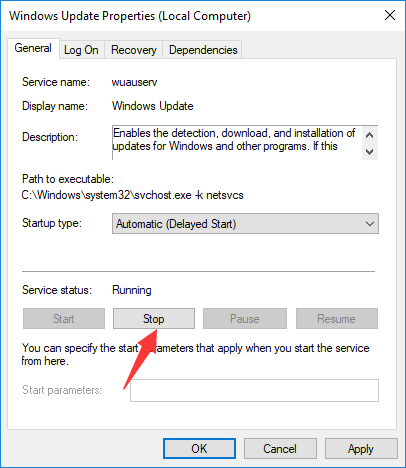The height and width of the screenshot is (468, 406).
Task: Click the Startup type chevron arrow
Action: (369, 224)
